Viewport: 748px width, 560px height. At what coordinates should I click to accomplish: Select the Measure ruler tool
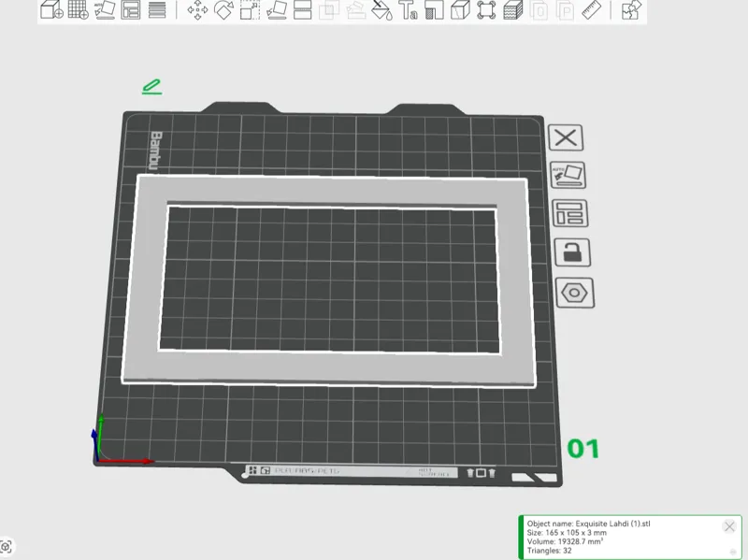[x=592, y=9]
